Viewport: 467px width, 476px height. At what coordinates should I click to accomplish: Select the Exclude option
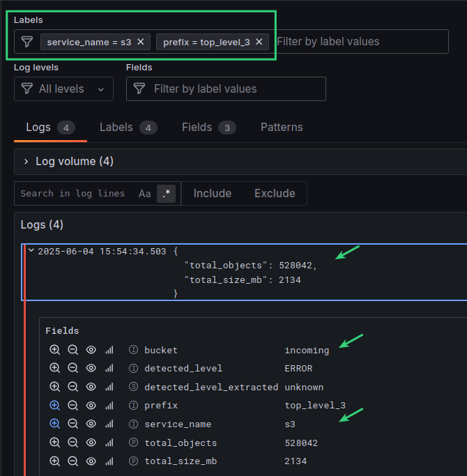click(275, 194)
